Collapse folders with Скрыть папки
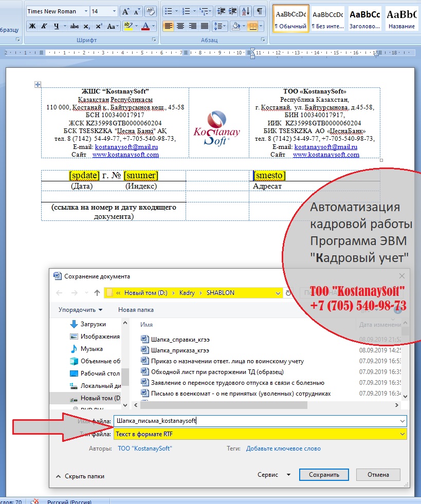Image resolution: width=421 pixels, height=504 pixels. pos(80,476)
